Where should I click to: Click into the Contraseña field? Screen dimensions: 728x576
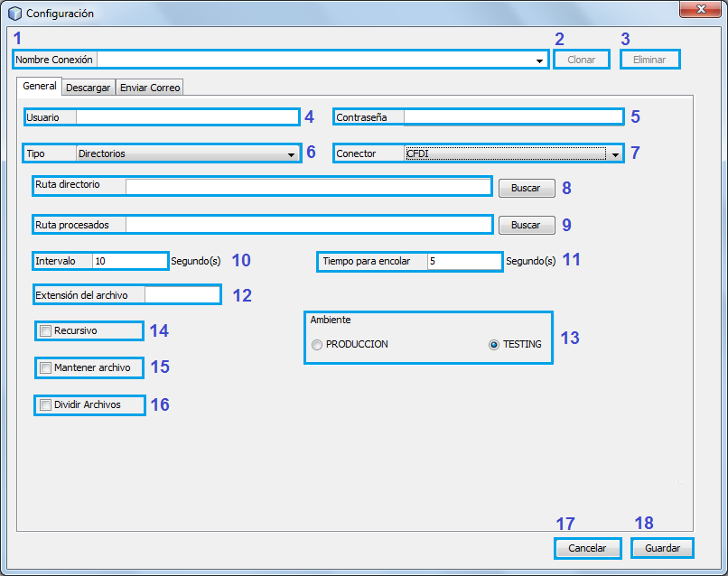tap(512, 117)
